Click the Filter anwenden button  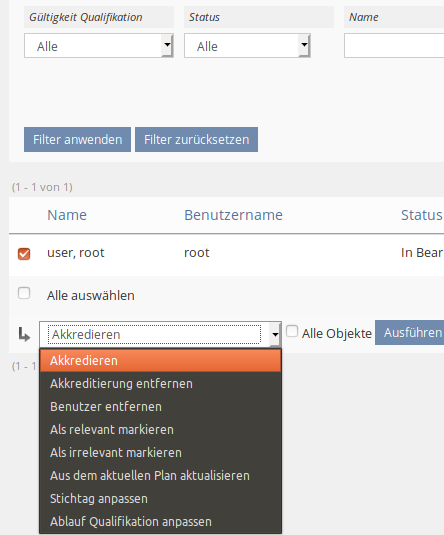(77, 140)
